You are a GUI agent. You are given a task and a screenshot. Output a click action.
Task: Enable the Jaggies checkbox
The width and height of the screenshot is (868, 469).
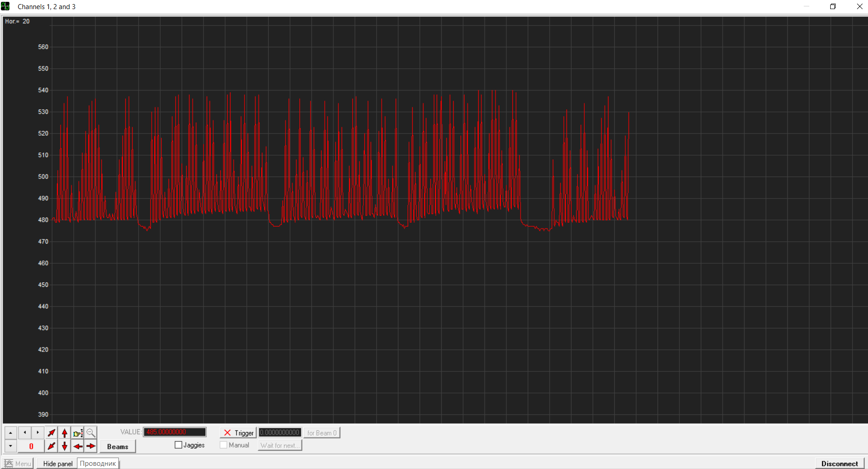[x=179, y=445]
